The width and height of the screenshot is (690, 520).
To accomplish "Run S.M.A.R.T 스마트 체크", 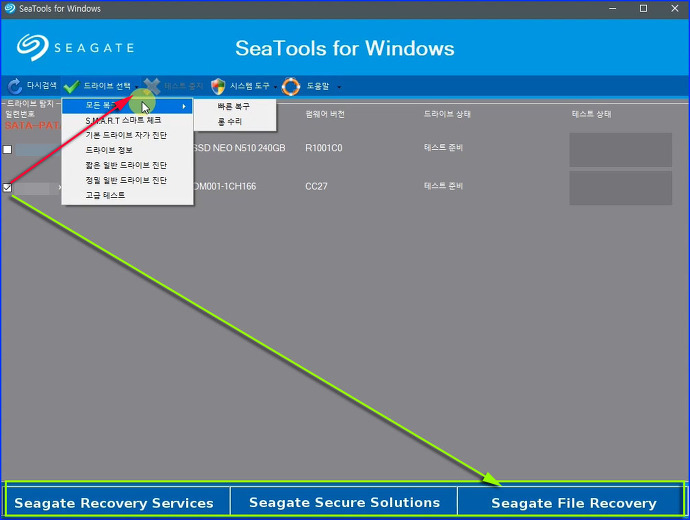I will point(123,120).
